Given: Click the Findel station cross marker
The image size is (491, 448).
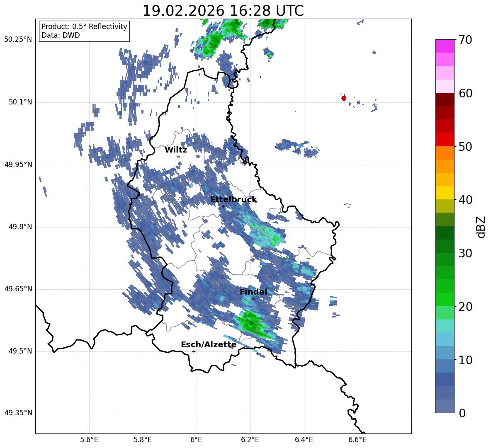Looking at the screenshot, I should point(253,299).
